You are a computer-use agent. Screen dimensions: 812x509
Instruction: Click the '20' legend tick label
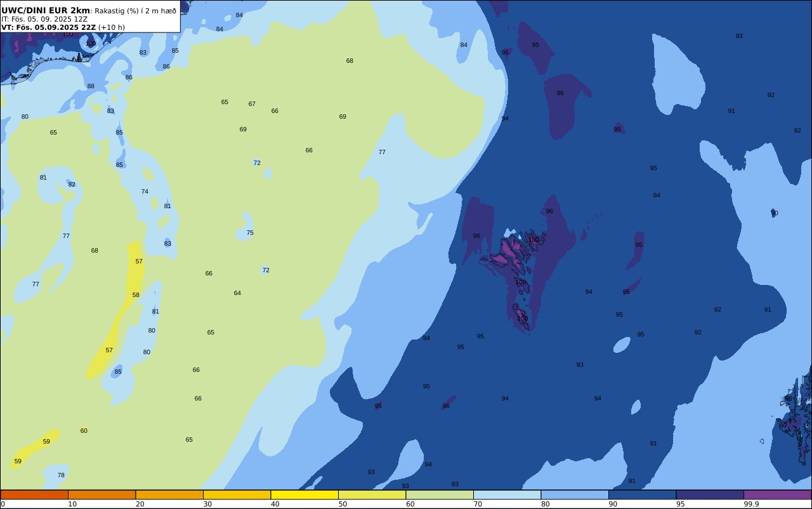coord(140,504)
